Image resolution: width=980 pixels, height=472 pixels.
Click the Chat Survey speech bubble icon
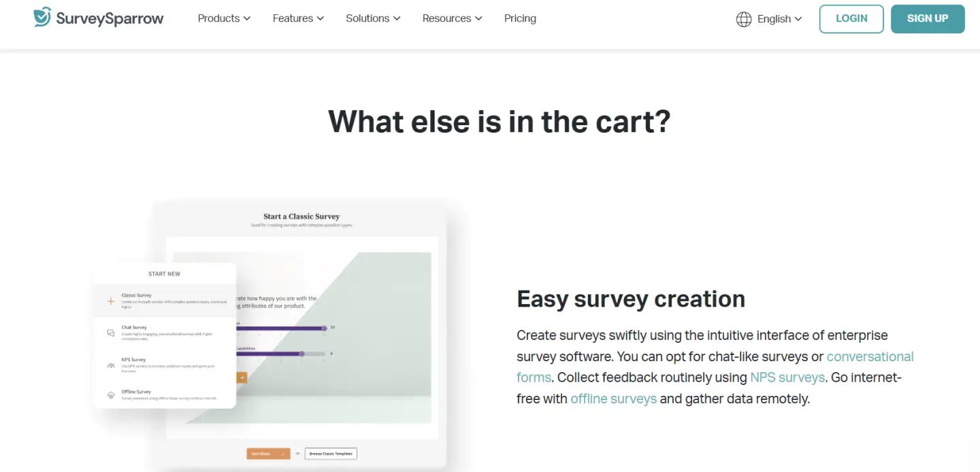point(111,333)
